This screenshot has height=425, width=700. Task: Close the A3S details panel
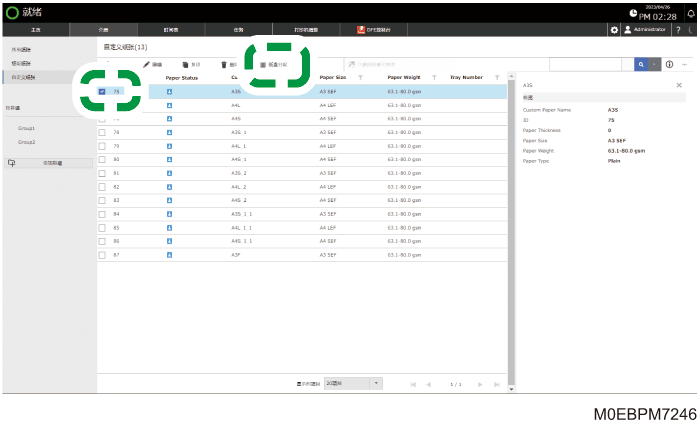pos(679,85)
